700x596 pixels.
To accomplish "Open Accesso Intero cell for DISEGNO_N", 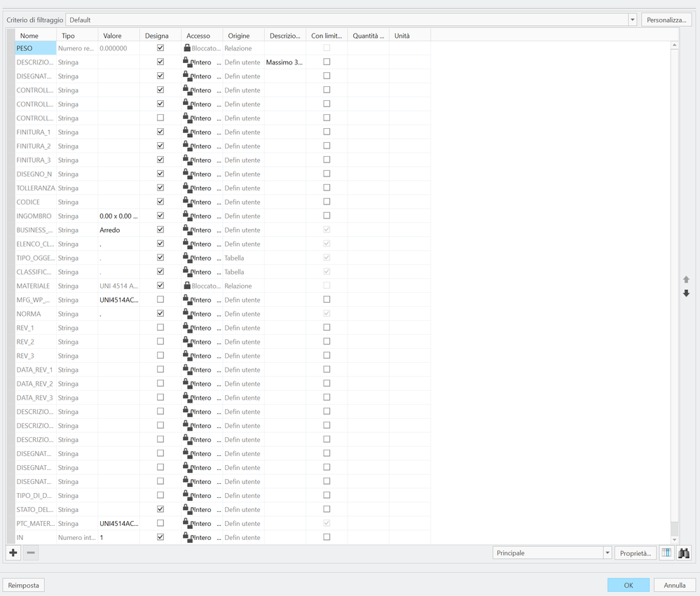I will click(202, 174).
